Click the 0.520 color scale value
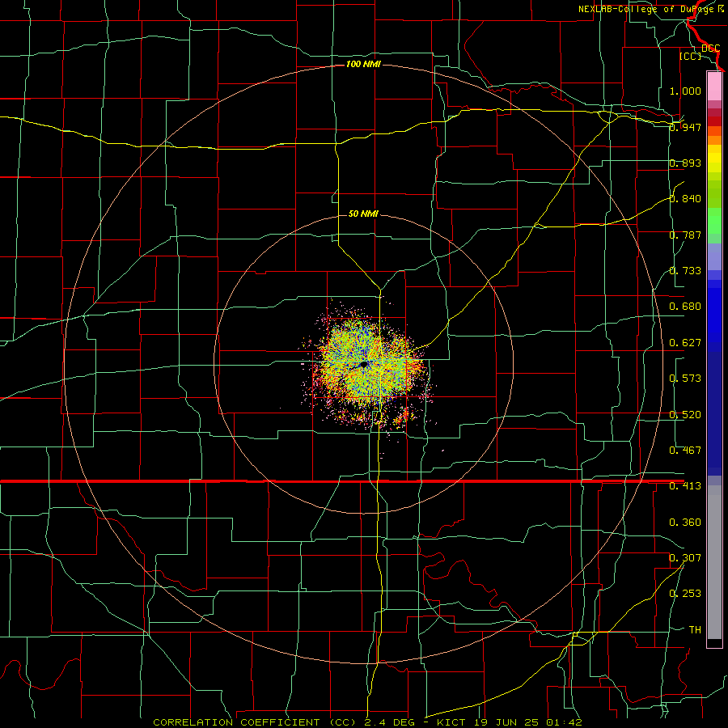The width and height of the screenshot is (728, 728). (685, 415)
